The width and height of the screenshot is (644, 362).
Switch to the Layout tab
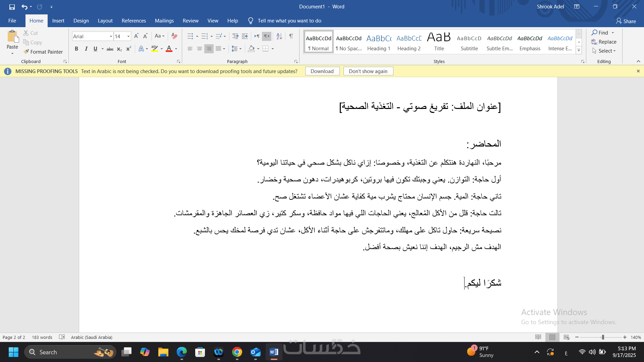tap(105, 21)
